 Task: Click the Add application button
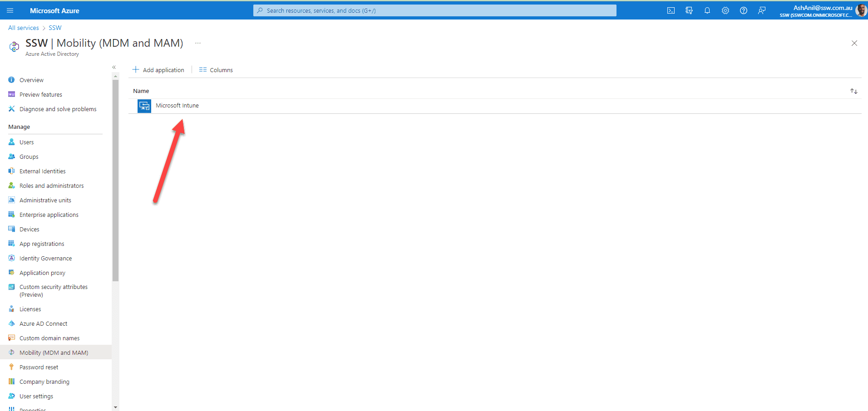click(x=158, y=70)
